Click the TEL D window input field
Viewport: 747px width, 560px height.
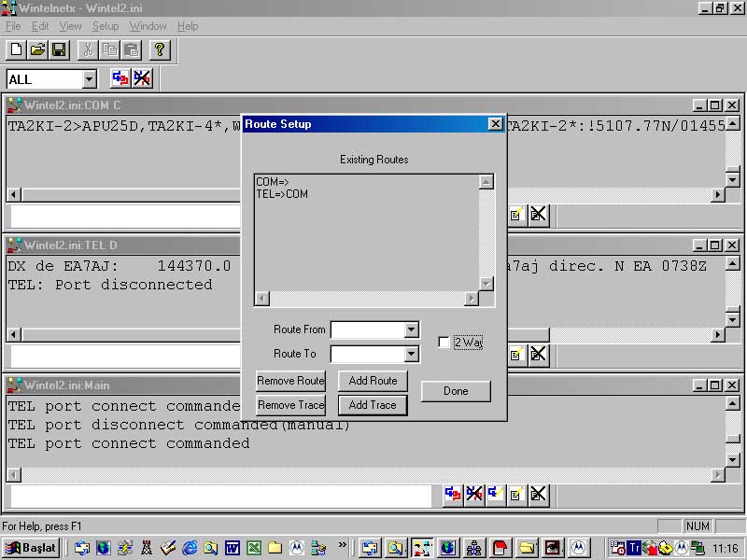click(126, 357)
